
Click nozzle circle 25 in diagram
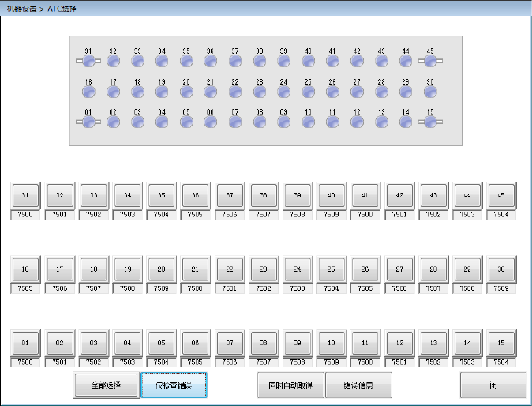(x=308, y=92)
